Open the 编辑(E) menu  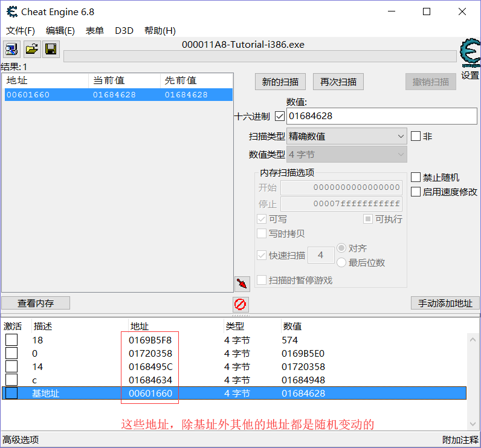[60, 31]
